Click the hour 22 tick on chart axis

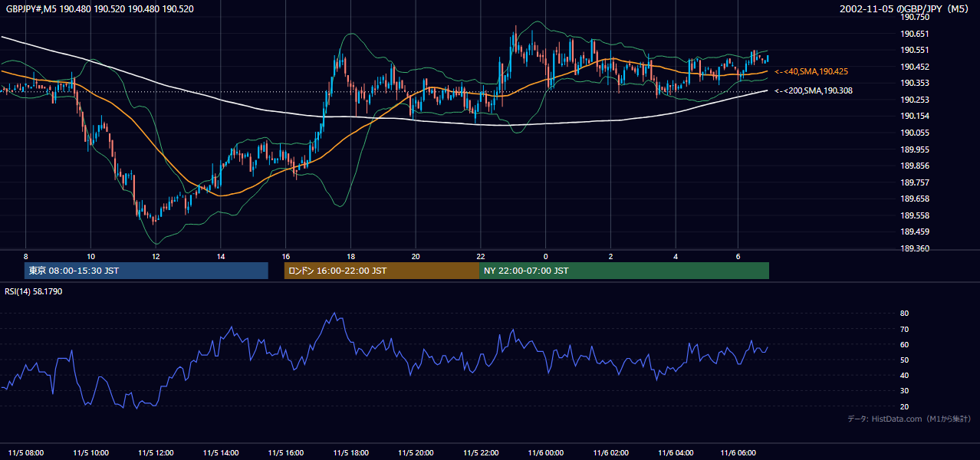pos(481,256)
